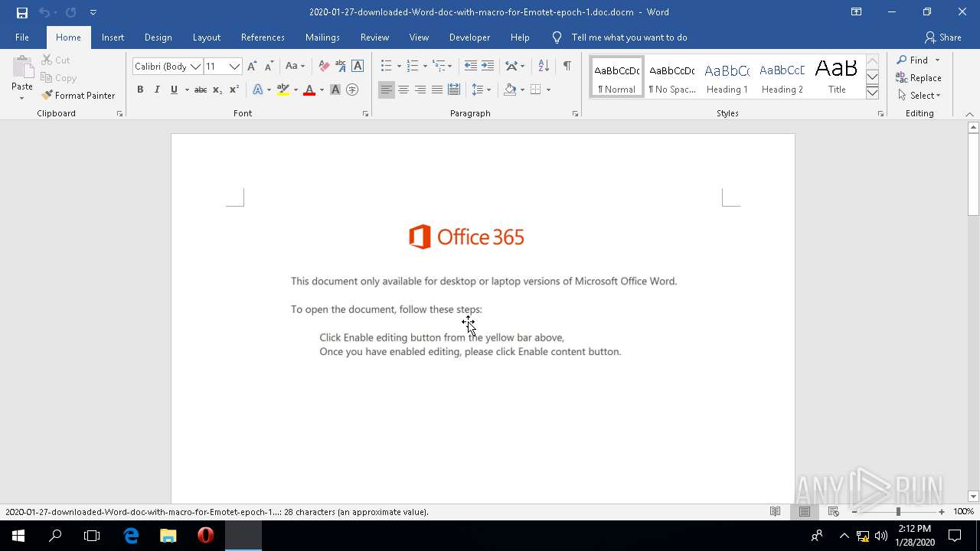Start a numbered list

[x=413, y=67]
